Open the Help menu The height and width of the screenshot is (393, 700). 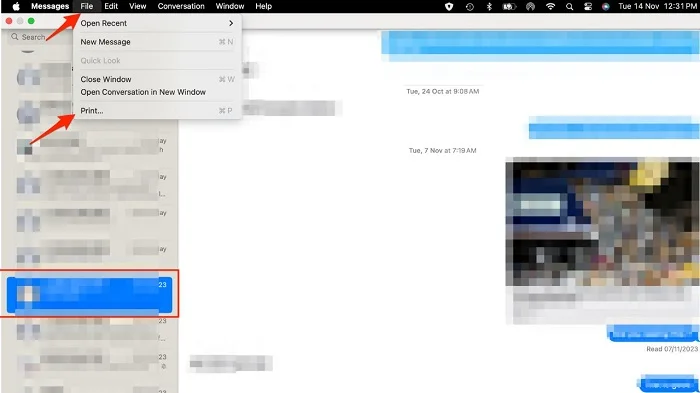(263, 6)
